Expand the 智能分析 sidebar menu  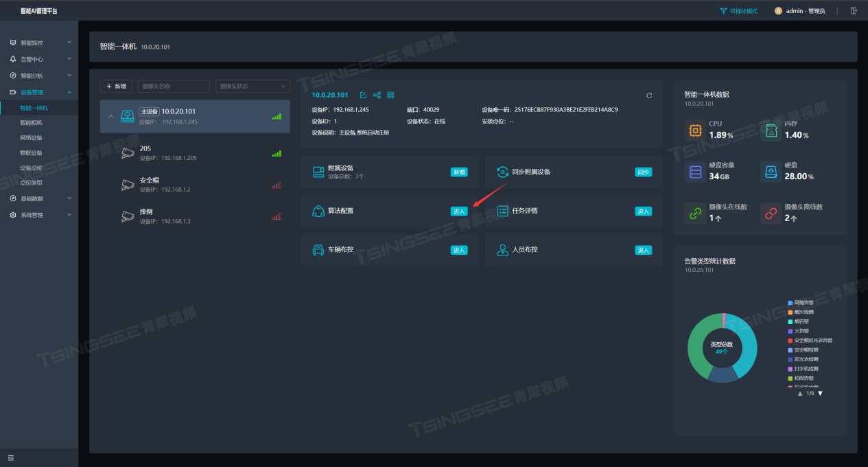[x=39, y=76]
